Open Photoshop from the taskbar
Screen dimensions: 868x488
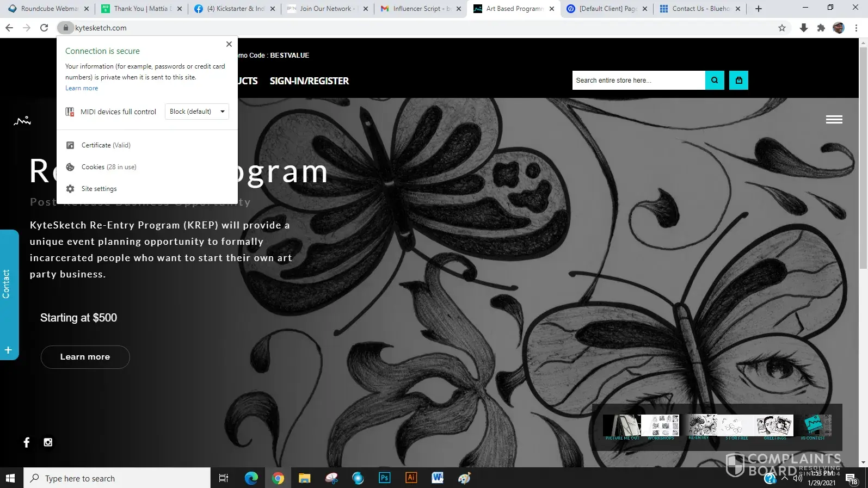(x=385, y=478)
